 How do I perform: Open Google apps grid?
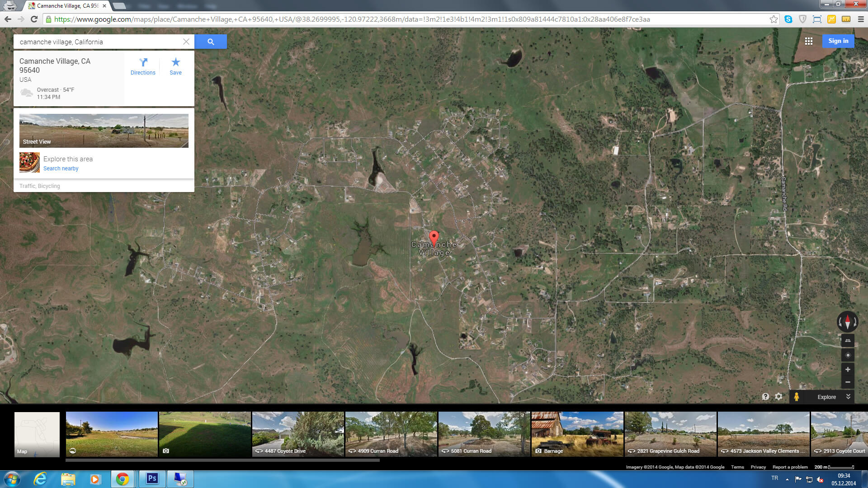[x=809, y=41]
